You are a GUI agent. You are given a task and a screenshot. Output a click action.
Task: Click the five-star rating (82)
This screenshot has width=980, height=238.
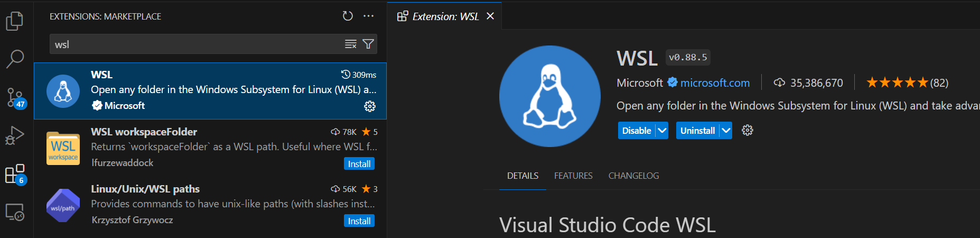pyautogui.click(x=907, y=83)
